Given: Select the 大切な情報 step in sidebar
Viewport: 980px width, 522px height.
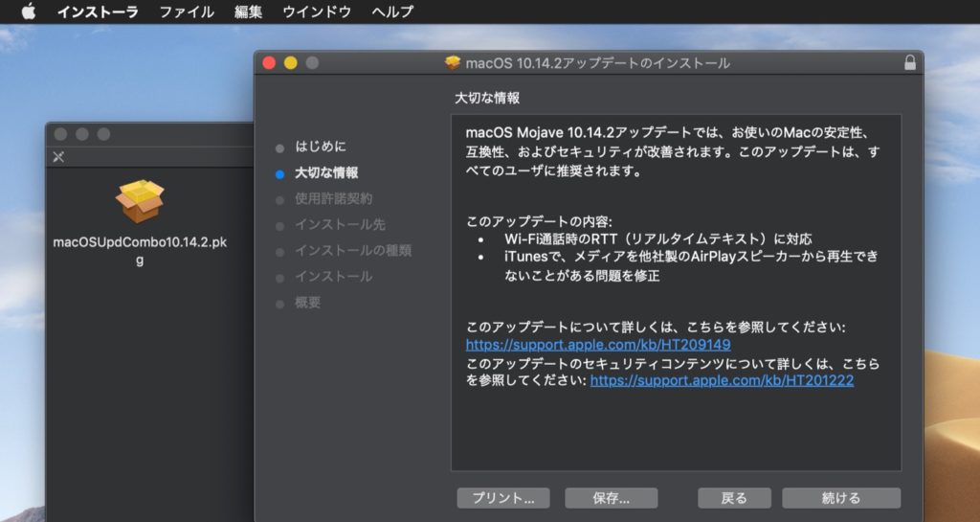Looking at the screenshot, I should pyautogui.click(x=326, y=173).
